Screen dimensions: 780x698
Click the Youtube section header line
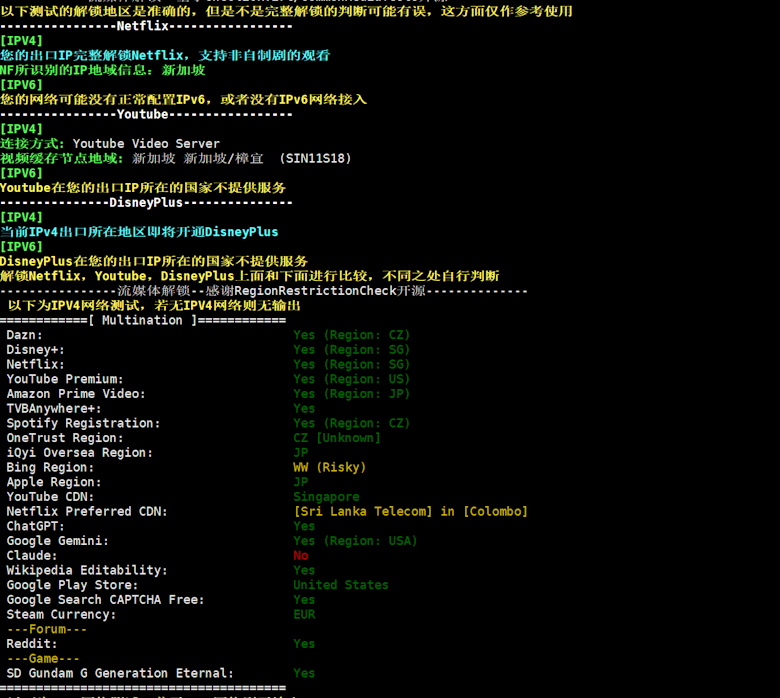(146, 114)
